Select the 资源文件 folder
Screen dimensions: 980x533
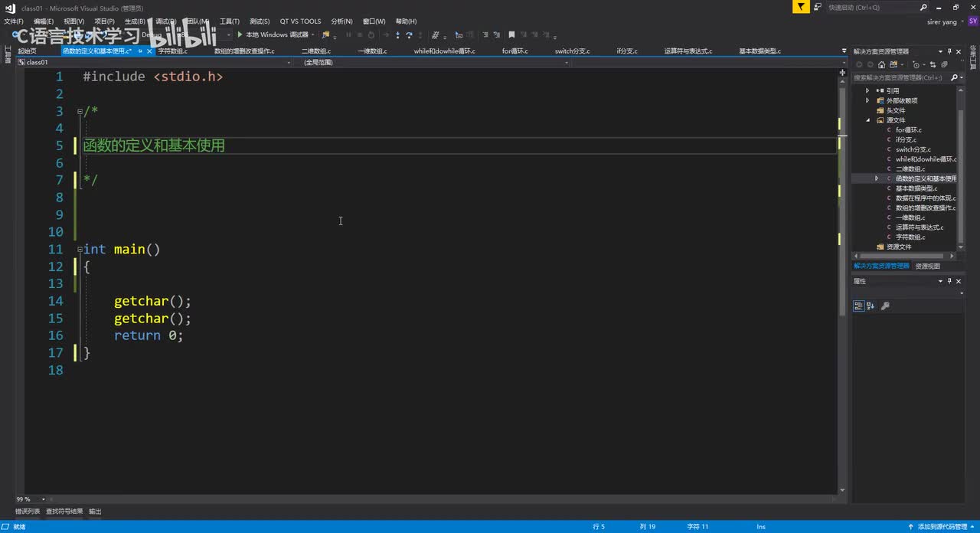click(899, 247)
